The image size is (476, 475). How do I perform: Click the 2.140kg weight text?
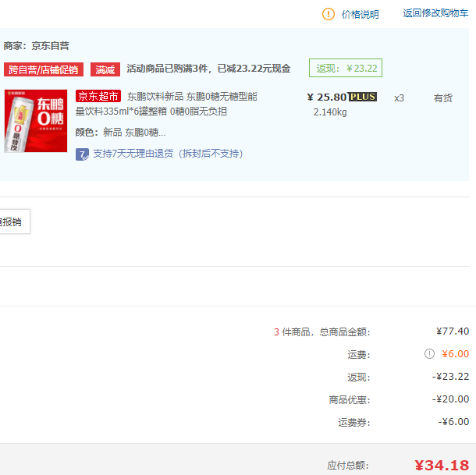tap(330, 112)
